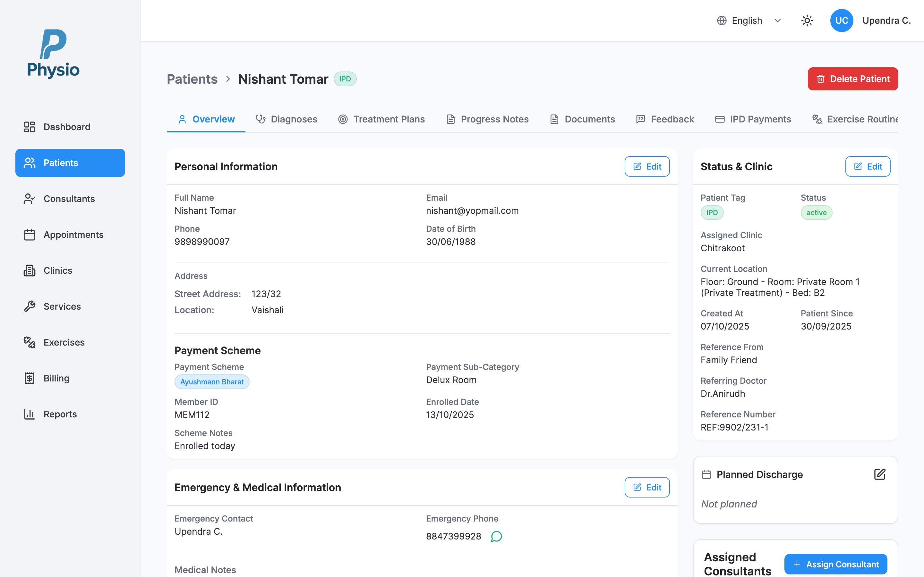Click the UC user avatar
The height and width of the screenshot is (577, 924).
[x=841, y=21]
